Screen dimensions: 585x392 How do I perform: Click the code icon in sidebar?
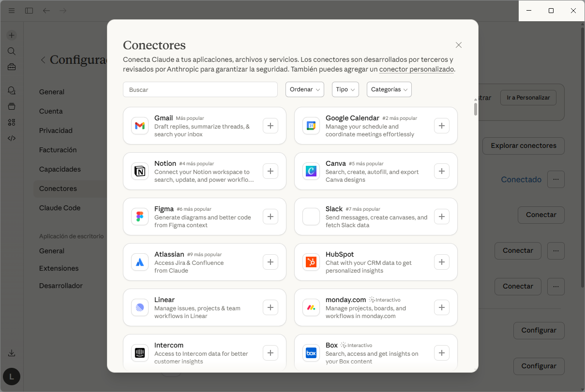[x=12, y=138]
